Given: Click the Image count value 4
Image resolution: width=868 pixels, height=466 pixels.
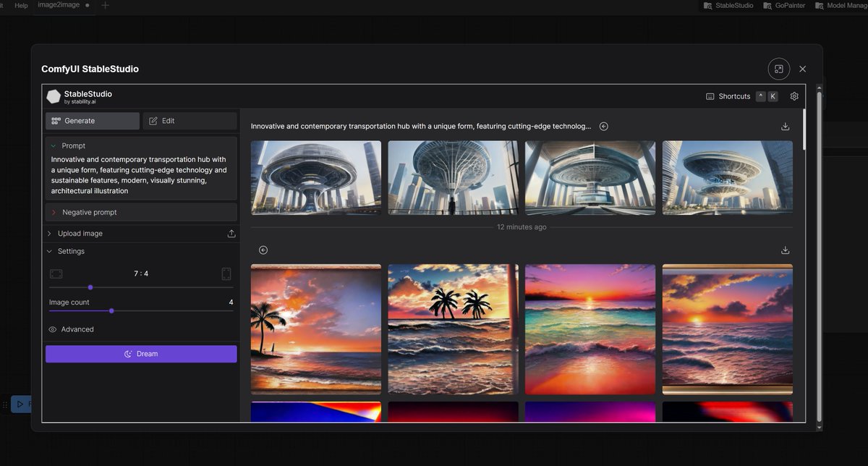Looking at the screenshot, I should click(231, 302).
